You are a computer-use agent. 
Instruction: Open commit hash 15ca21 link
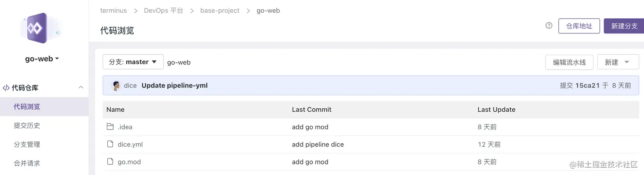(587, 85)
